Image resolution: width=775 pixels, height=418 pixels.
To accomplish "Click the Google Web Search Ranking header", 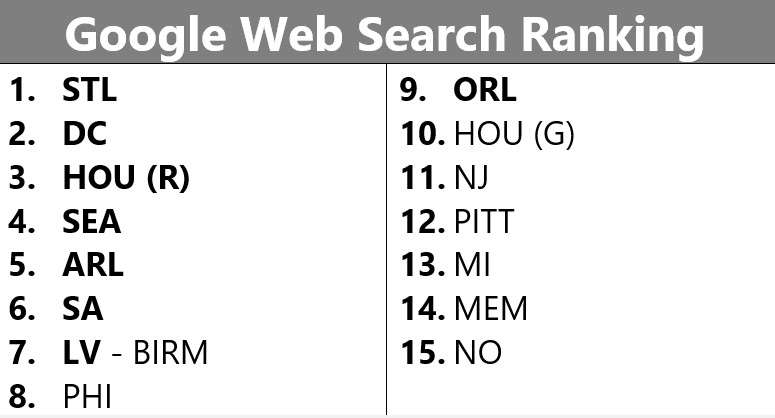I will pyautogui.click(x=384, y=35).
